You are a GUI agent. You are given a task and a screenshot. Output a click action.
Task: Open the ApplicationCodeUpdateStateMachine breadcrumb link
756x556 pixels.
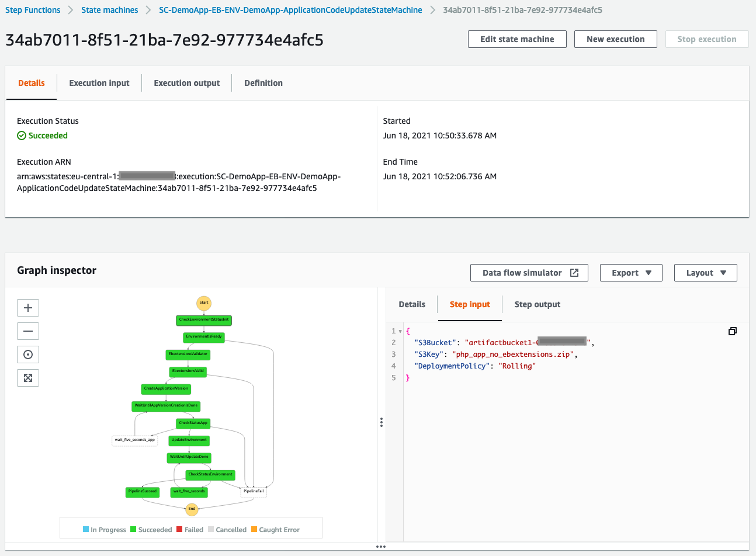click(x=290, y=10)
